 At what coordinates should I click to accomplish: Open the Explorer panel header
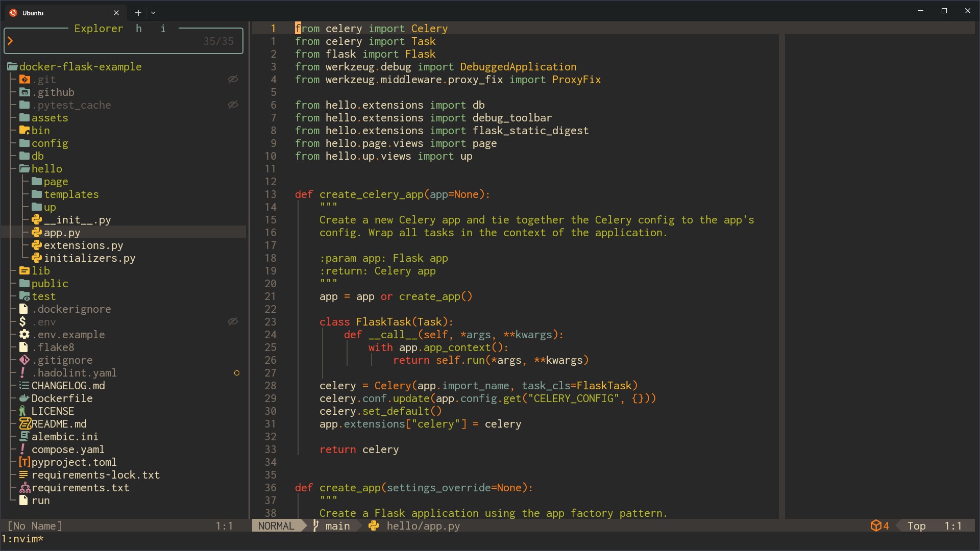point(99,28)
